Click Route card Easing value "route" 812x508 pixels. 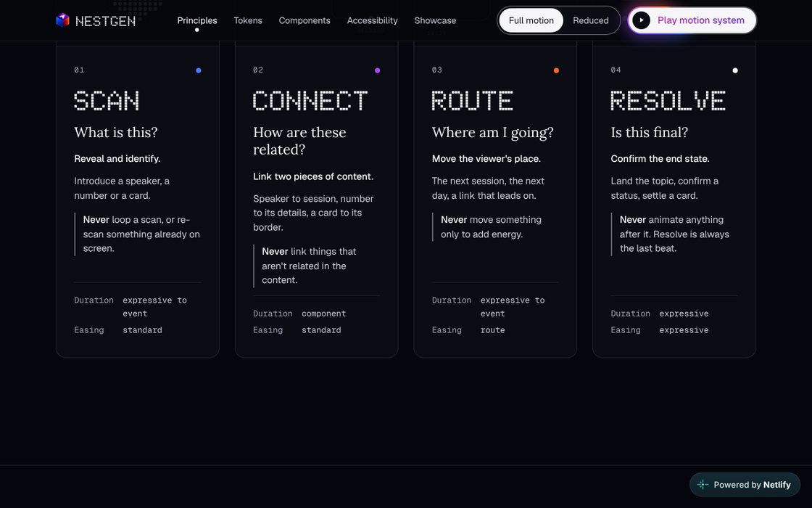492,329
